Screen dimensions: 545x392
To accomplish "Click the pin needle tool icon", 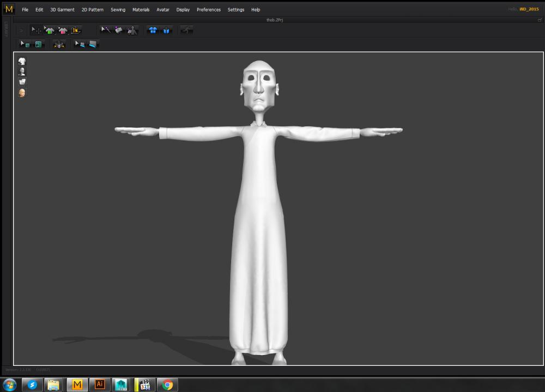I will click(106, 30).
